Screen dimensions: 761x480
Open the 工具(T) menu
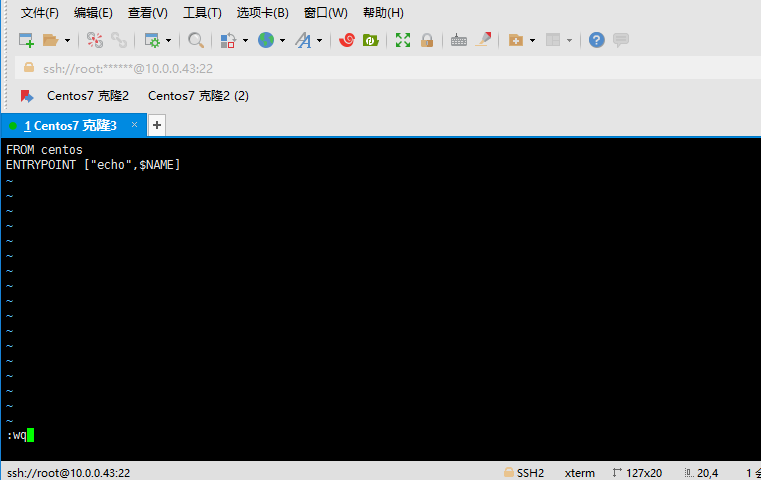coord(202,13)
